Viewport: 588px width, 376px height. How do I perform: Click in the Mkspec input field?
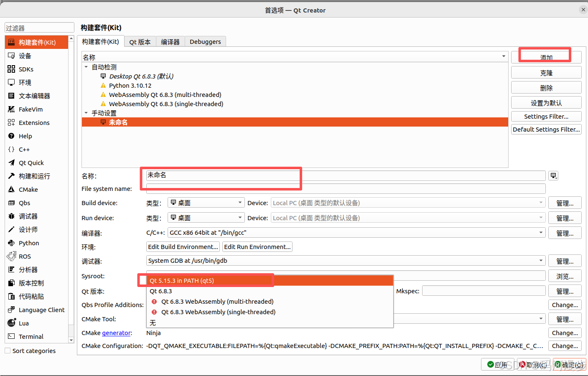coord(484,291)
